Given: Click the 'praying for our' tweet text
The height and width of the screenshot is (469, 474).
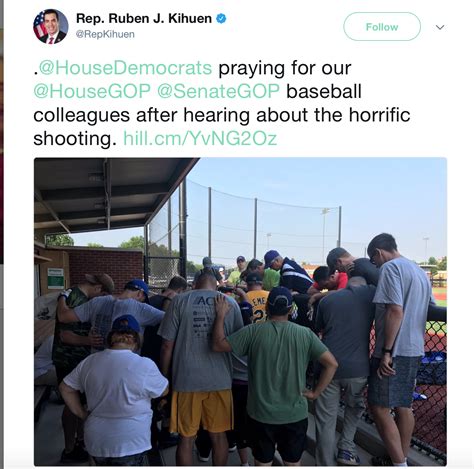Looking at the screenshot, I should (285, 68).
